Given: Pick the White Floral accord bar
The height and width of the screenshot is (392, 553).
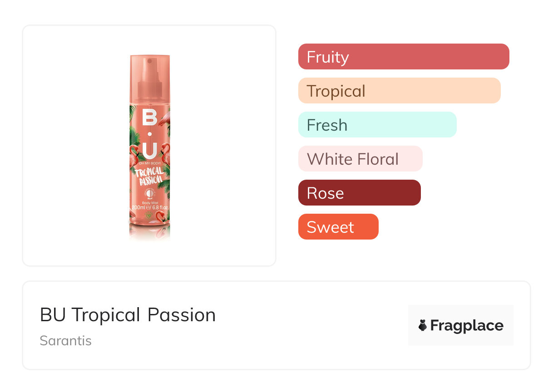Looking at the screenshot, I should [360, 159].
